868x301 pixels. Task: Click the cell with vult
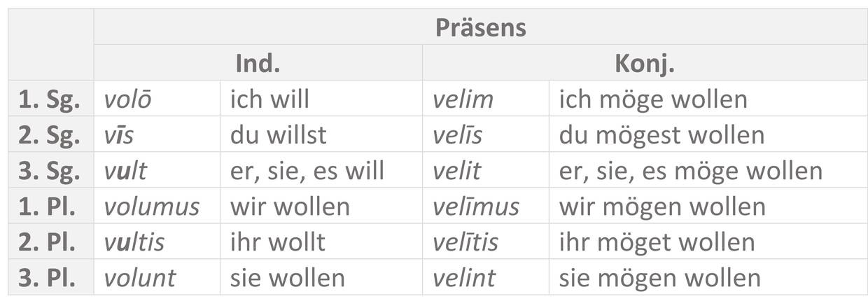click(125, 171)
